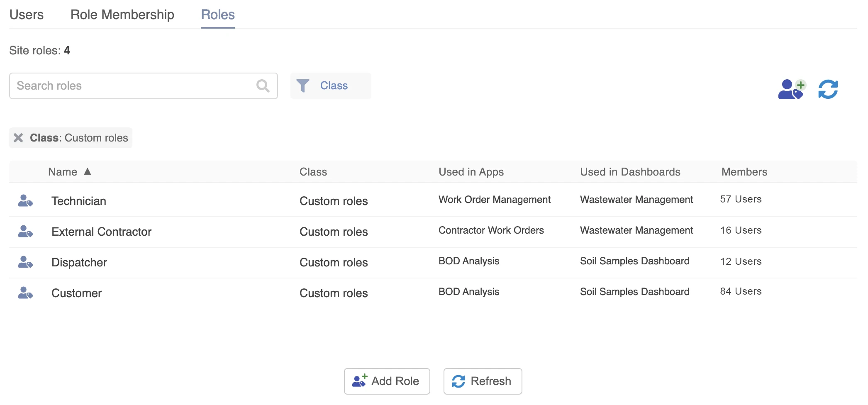Screen dimensions: 868x405
Task: Select the External Contractor role name
Action: tap(101, 232)
